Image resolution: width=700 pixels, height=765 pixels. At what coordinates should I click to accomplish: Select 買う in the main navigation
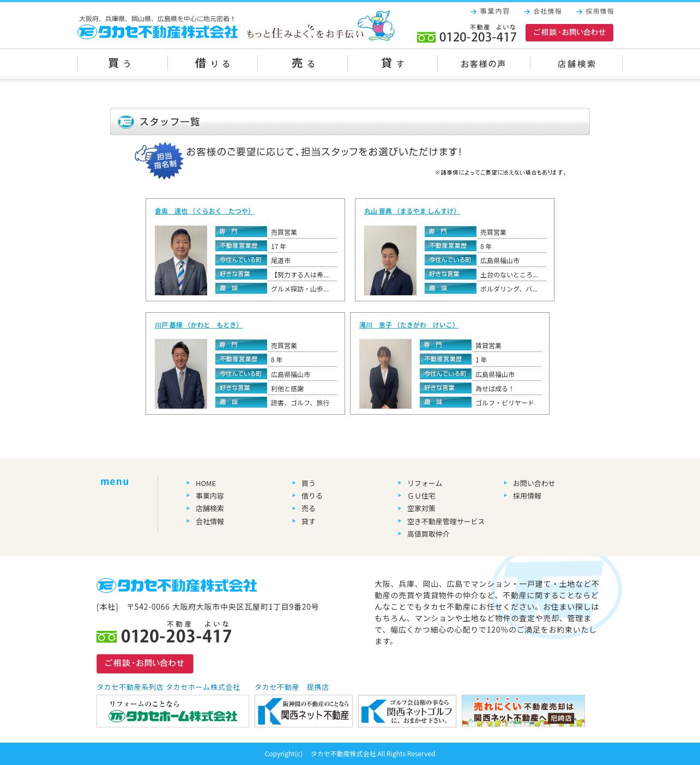tap(123, 64)
